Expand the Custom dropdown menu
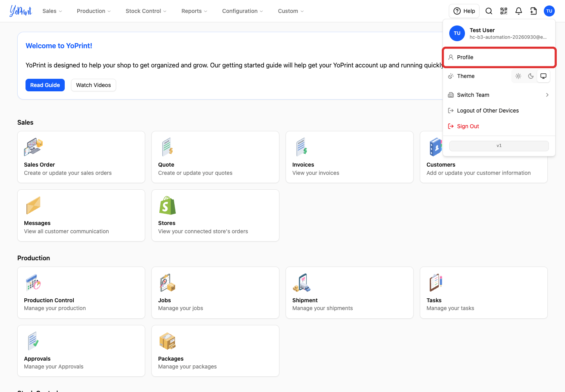 tap(291, 11)
